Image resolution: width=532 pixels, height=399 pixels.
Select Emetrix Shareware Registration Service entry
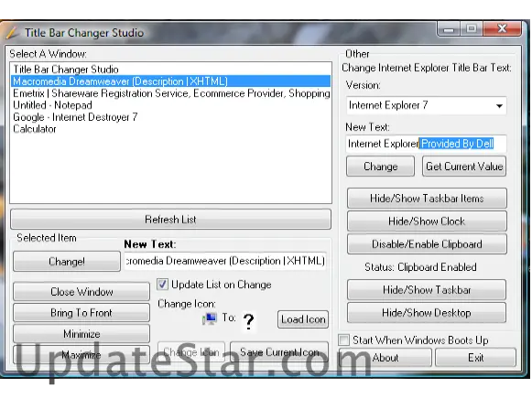(x=170, y=92)
